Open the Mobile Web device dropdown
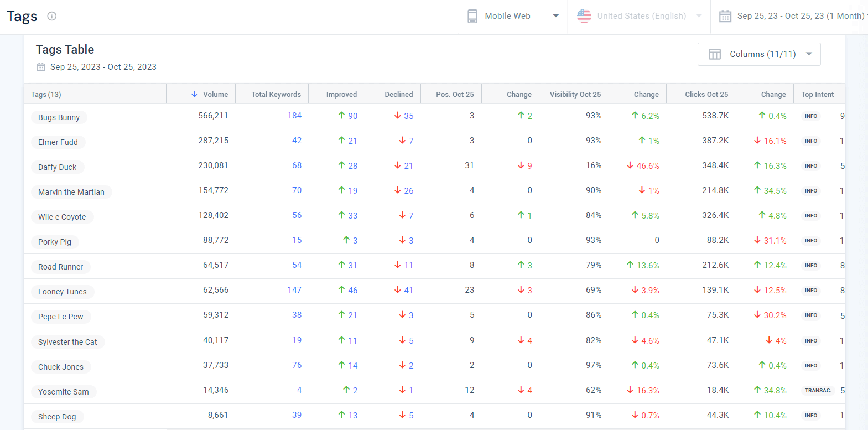Screen dimensions: 868x430 point(513,16)
